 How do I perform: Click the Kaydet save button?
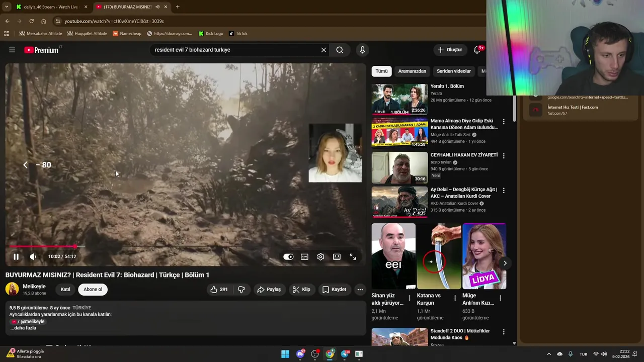[x=334, y=289]
